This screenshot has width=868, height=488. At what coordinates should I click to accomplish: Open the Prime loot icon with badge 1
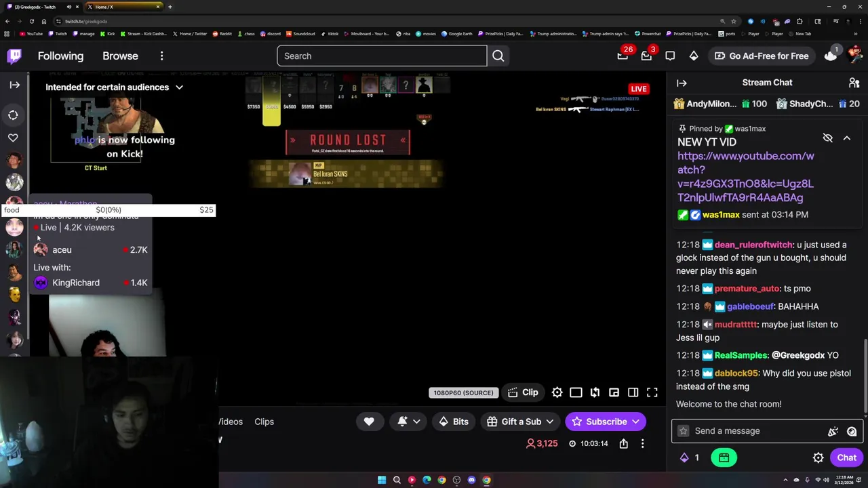831,56
